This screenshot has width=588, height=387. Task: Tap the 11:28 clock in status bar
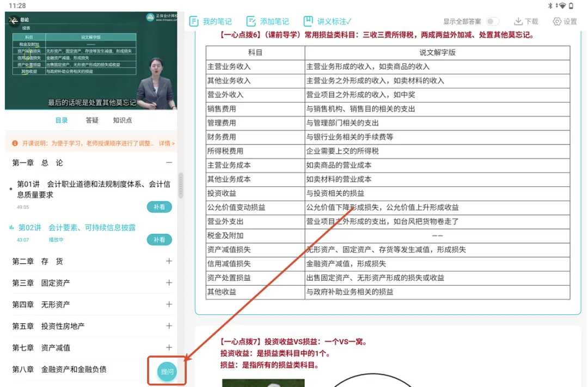coord(17,5)
